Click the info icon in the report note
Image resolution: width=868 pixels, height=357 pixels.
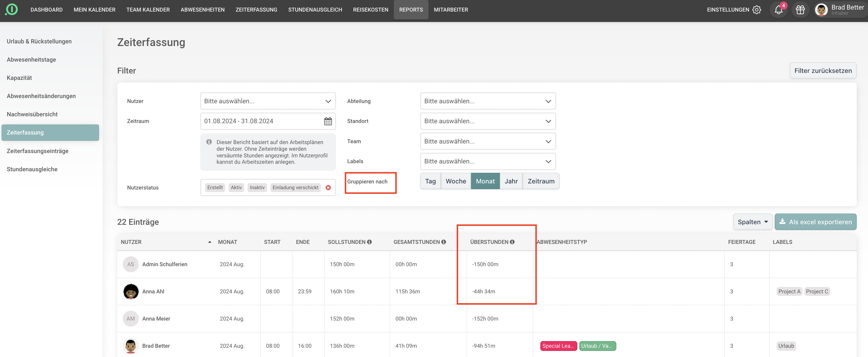209,142
